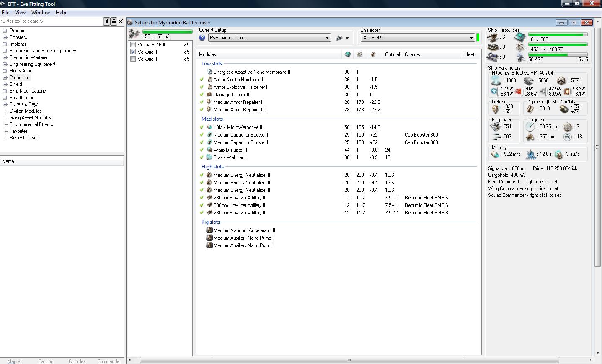Click the Optimal column header
The width and height of the screenshot is (602, 364).
coord(393,54)
